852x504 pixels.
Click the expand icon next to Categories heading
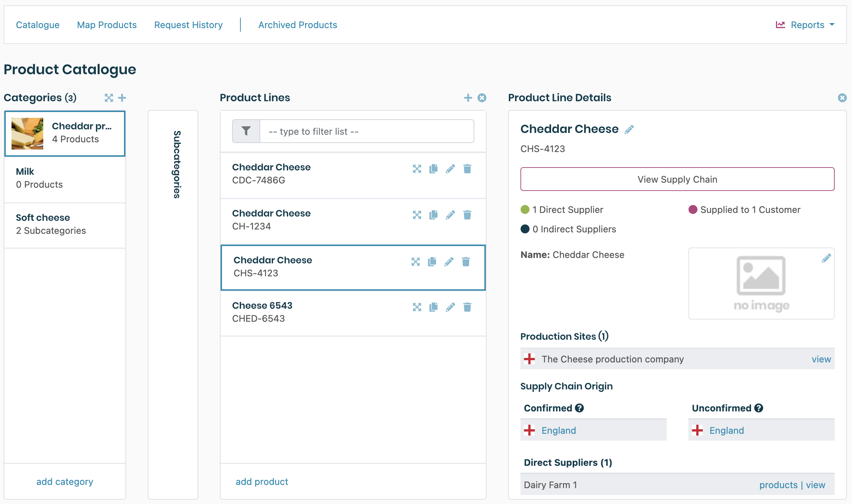pos(108,98)
